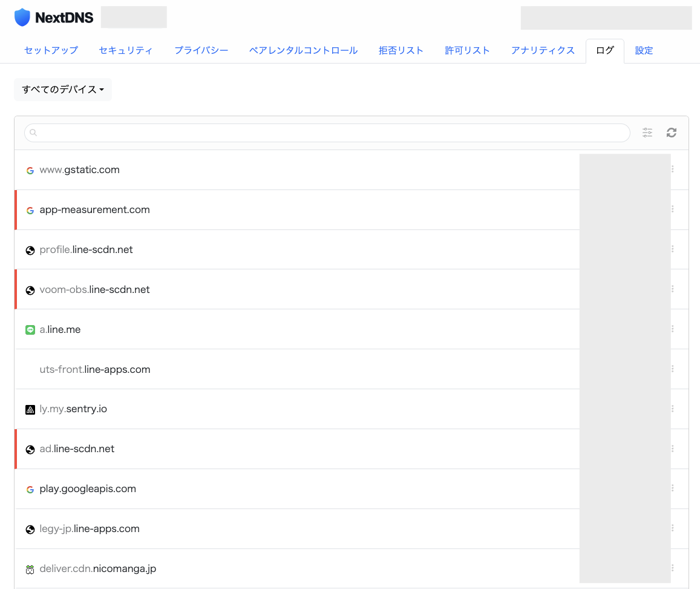
Task: Click the ly.my.sentry.io domain text
Action: pos(73,409)
